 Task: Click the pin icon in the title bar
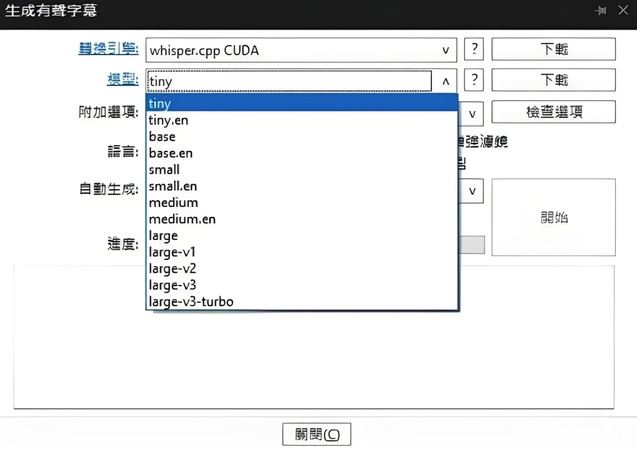[600, 10]
